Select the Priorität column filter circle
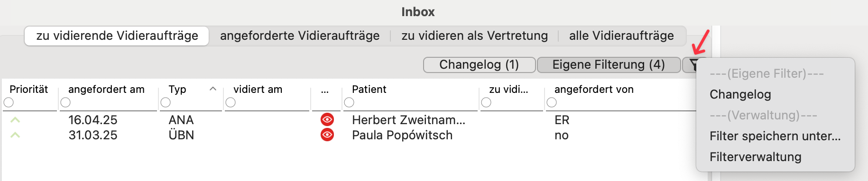The height and width of the screenshot is (181, 868). click(9, 102)
